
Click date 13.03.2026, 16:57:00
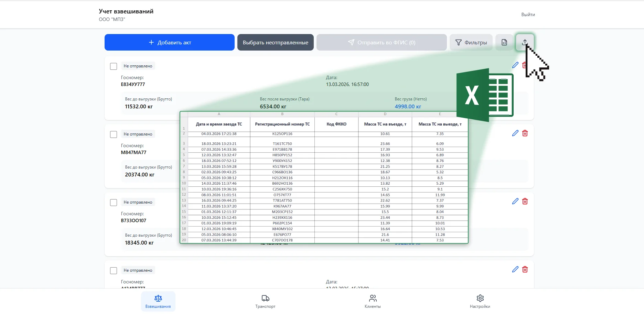347,84
